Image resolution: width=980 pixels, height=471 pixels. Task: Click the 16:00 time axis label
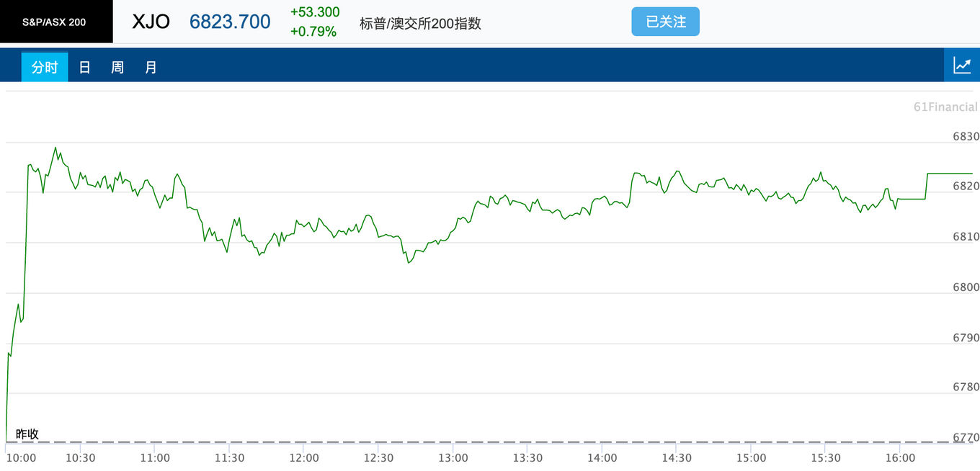(901, 458)
